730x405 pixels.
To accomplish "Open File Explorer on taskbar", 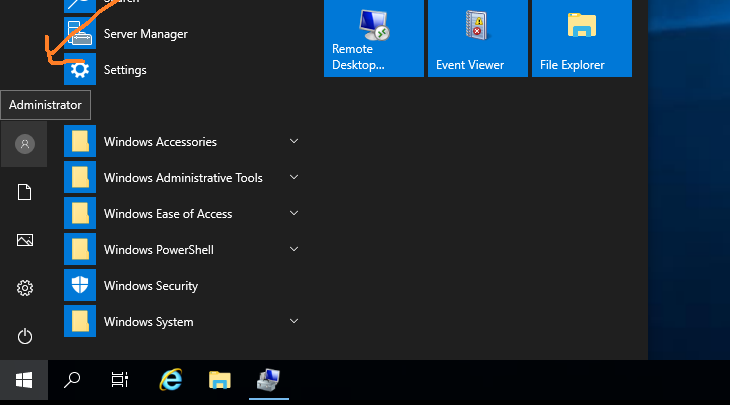I will (x=220, y=380).
